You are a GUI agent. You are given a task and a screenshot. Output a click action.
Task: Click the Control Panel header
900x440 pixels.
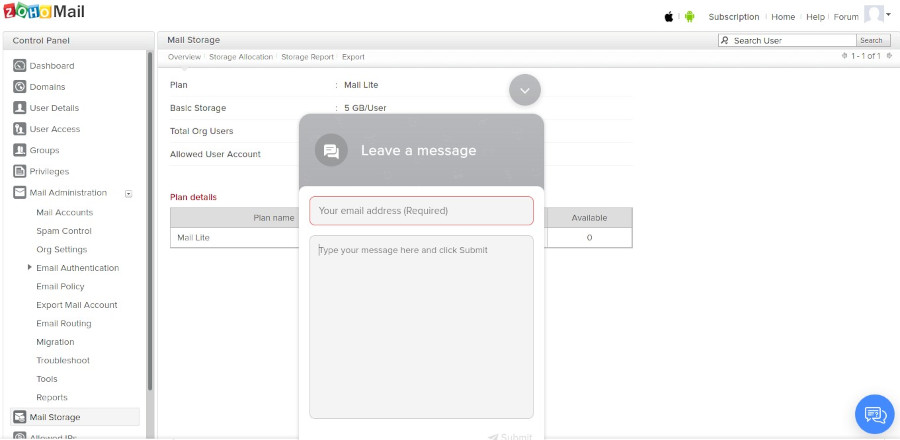coord(79,41)
